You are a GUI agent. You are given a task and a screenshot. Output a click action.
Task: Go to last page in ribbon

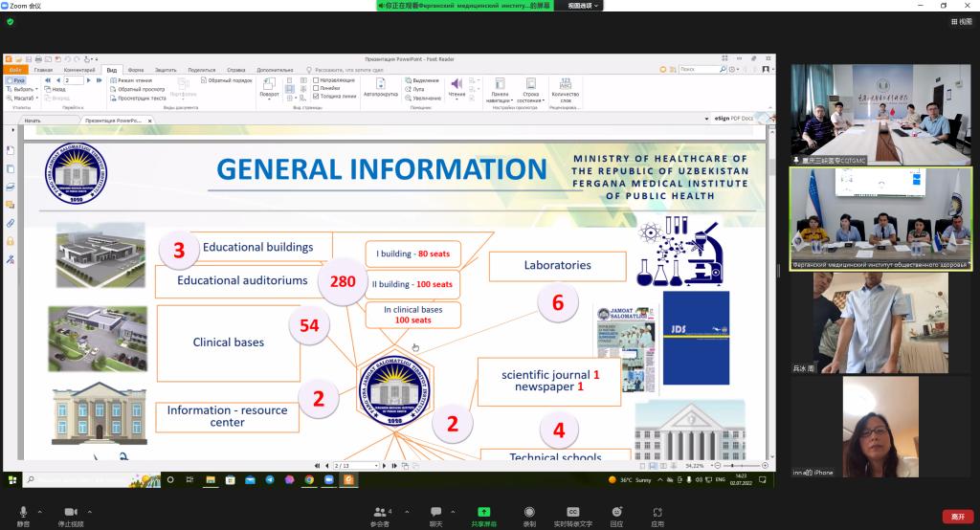pos(99,80)
